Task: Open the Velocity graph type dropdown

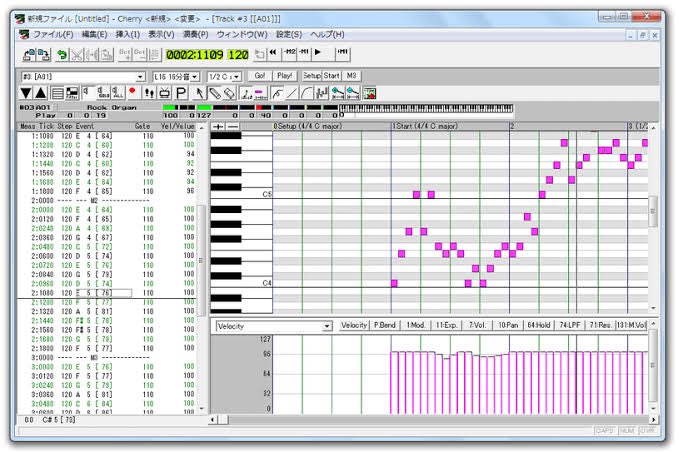Action: (x=327, y=326)
